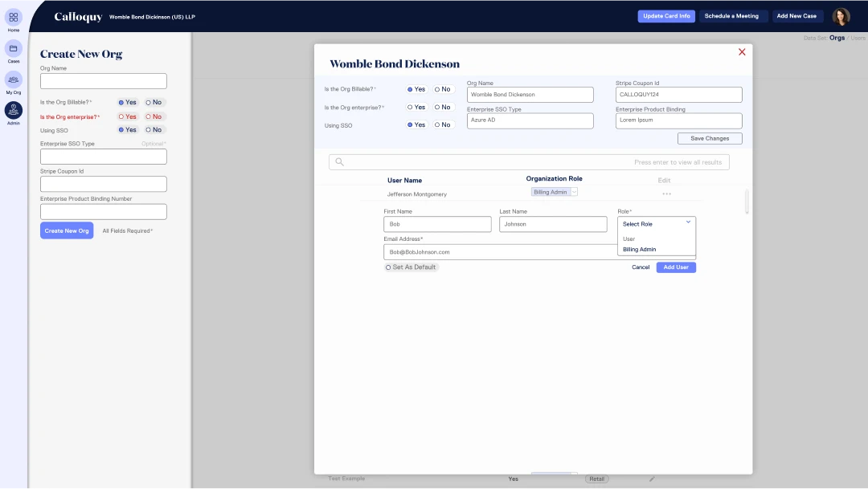Viewport: 868px width, 489px height.
Task: Click the Add User button
Action: click(676, 267)
